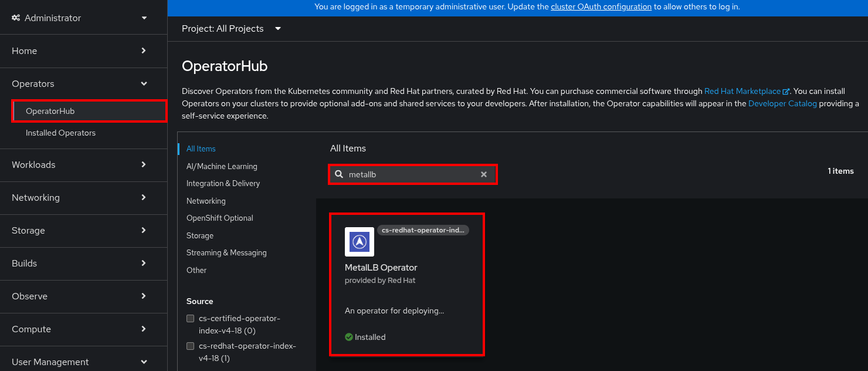The height and width of the screenshot is (371, 868).
Task: Click the search magnifier icon
Action: point(339,174)
